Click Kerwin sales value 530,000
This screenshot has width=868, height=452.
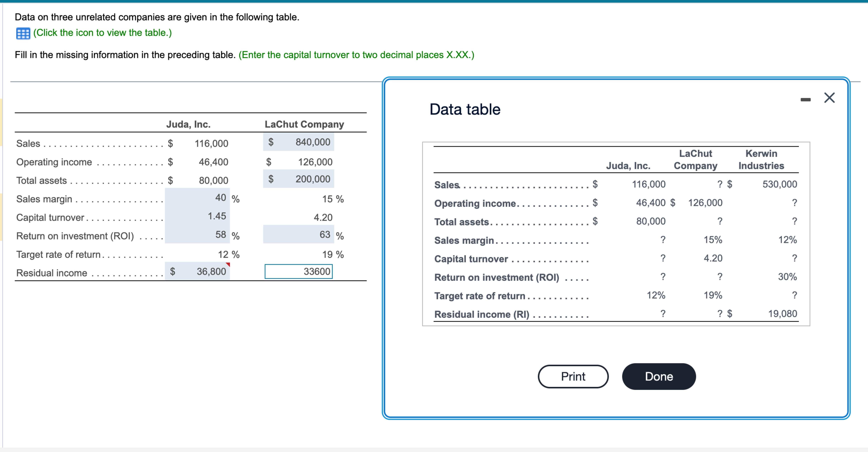(779, 184)
